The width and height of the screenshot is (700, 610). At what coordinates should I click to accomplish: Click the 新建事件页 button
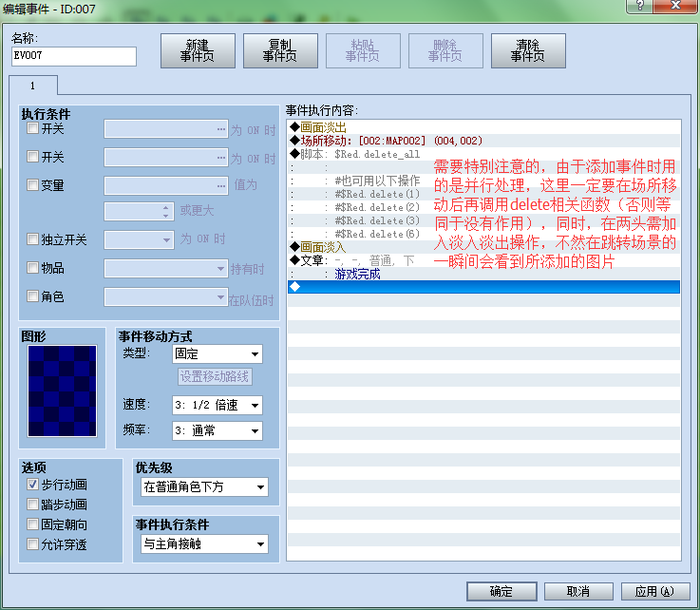coord(198,51)
